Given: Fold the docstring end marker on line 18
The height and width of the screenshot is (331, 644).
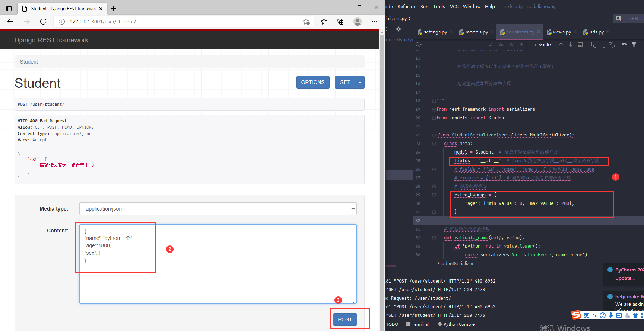Looking at the screenshot, I should coord(434,101).
